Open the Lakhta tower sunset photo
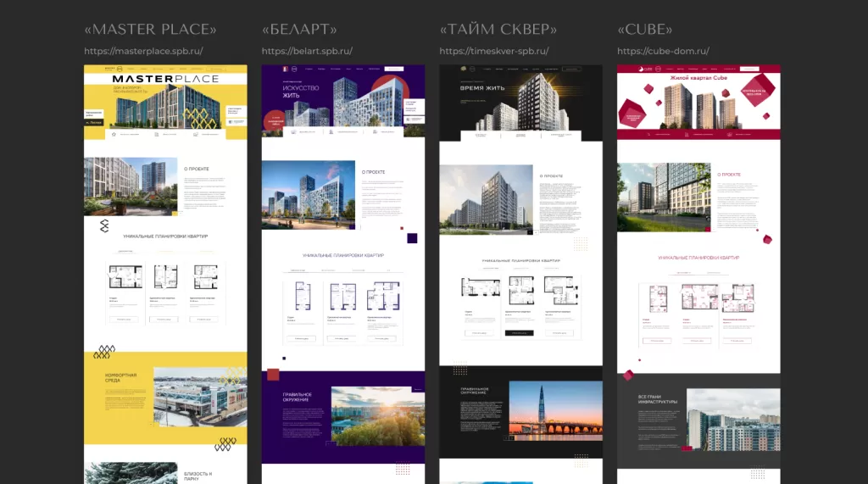The height and width of the screenshot is (484, 868). [x=555, y=410]
